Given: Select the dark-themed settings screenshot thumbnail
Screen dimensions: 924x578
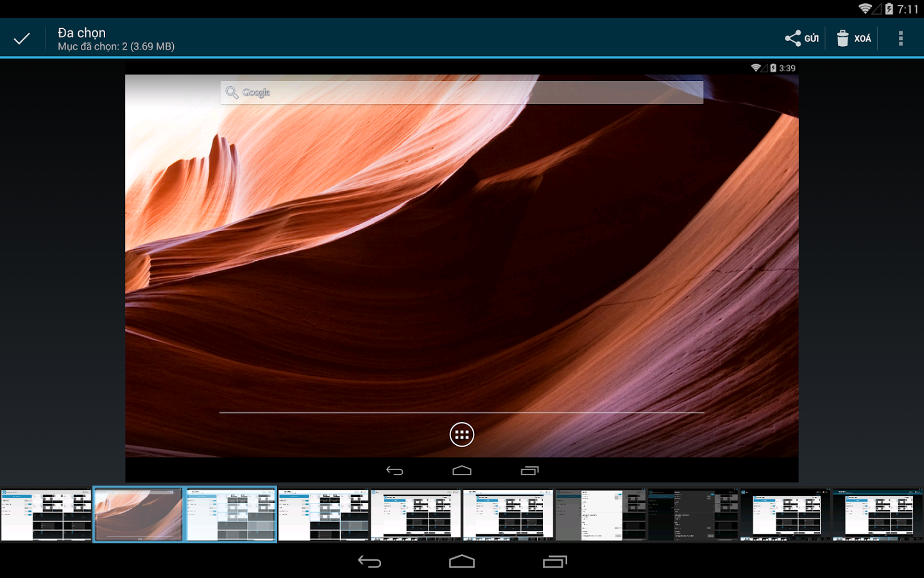Looking at the screenshot, I should [x=693, y=514].
